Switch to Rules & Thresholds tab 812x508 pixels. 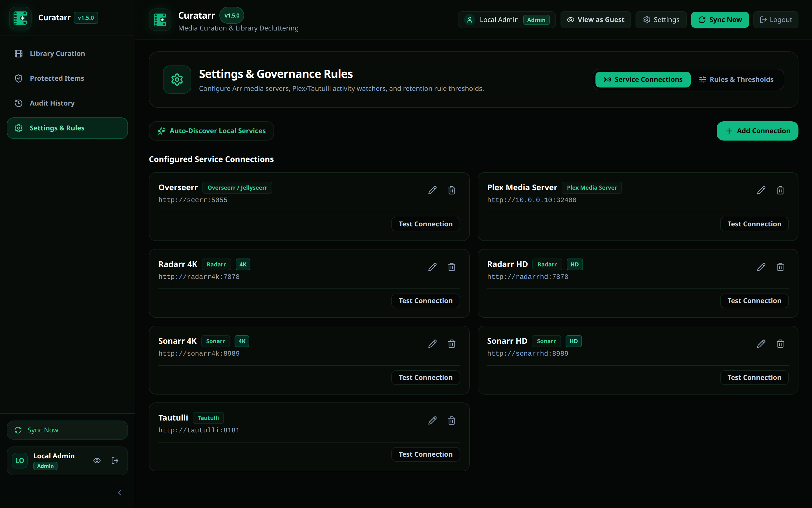pos(736,80)
